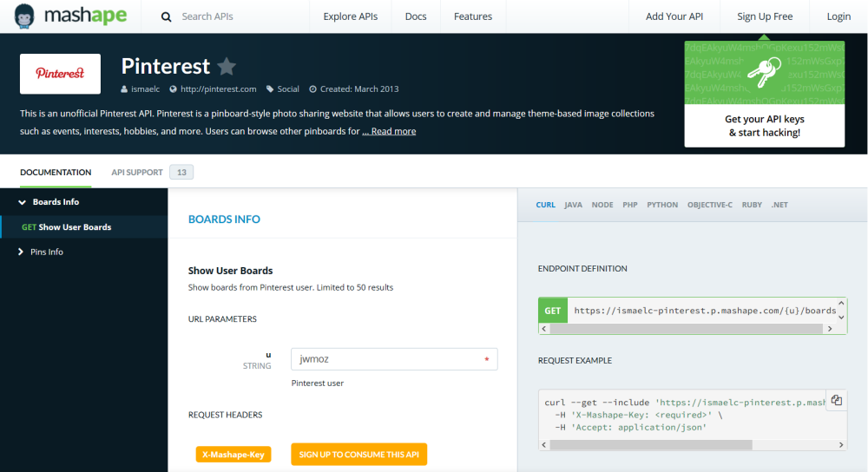Image resolution: width=868 pixels, height=472 pixels.
Task: Click Get your API keys & start hacking
Action: point(765,126)
